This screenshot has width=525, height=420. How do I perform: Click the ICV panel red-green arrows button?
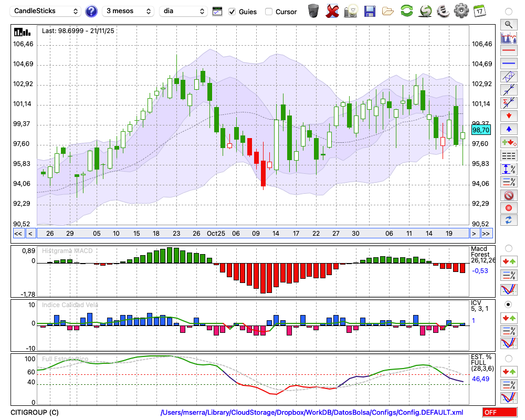(x=509, y=318)
